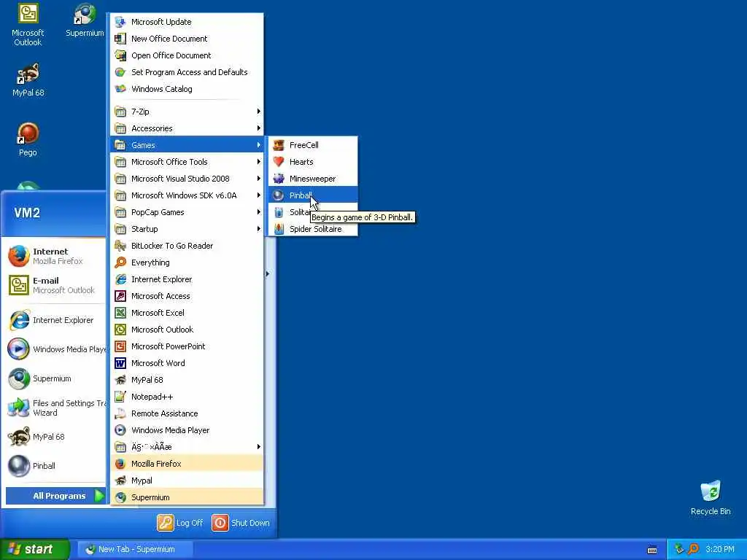Click the Microsoft Access icon

[120, 296]
